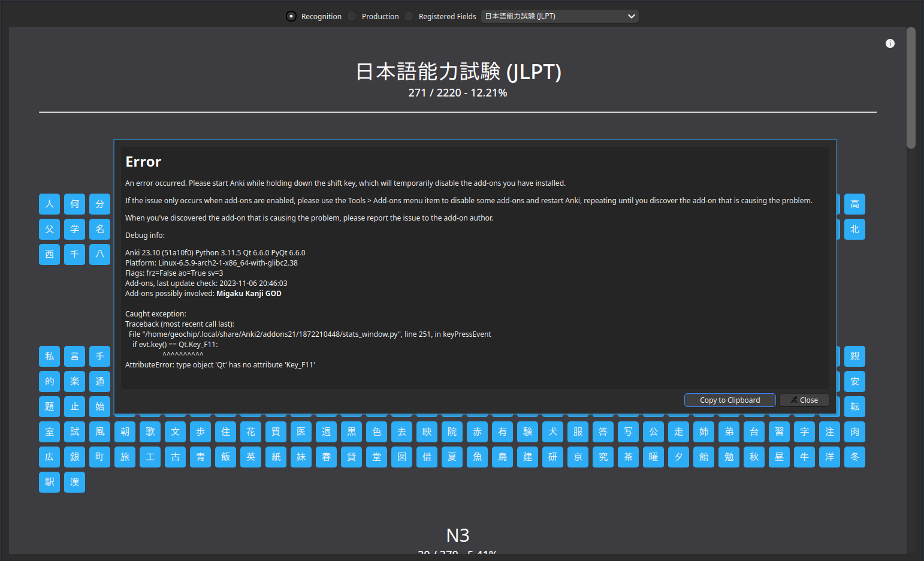Click the 冬 kanji tile
The image size is (924, 561).
pyautogui.click(x=854, y=457)
